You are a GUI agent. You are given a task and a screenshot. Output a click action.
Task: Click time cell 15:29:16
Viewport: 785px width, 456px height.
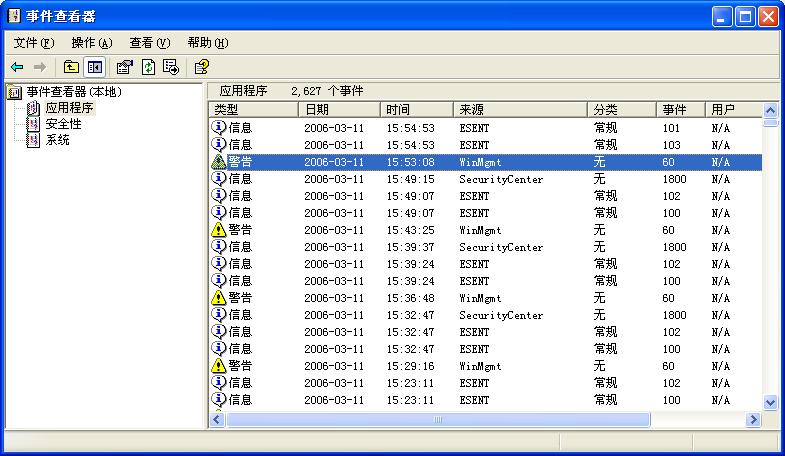click(x=410, y=366)
